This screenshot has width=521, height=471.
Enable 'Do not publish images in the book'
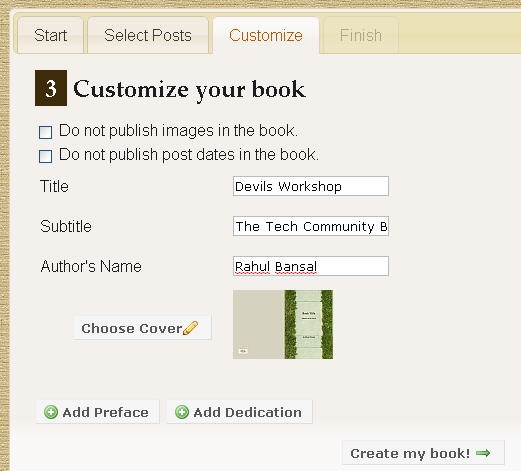tap(45, 132)
